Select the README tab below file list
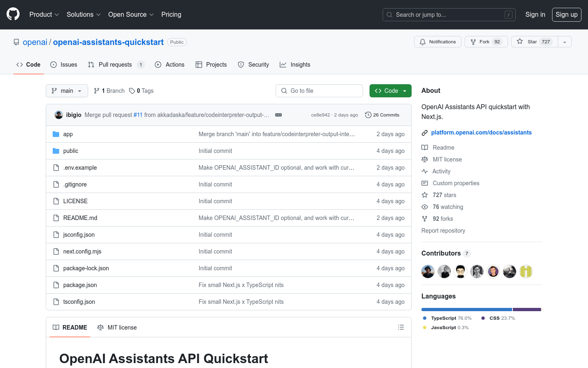Image resolution: width=588 pixels, height=368 pixels. [70, 328]
